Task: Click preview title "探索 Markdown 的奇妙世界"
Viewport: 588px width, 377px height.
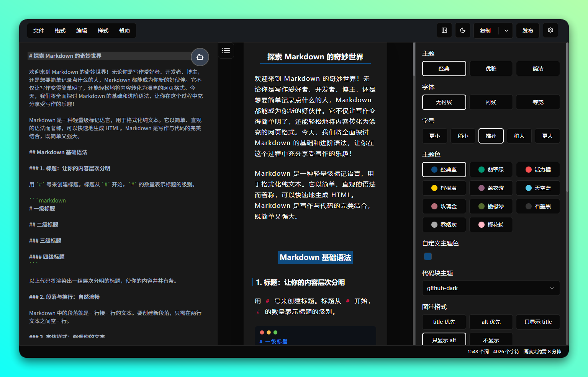Action: 315,57
